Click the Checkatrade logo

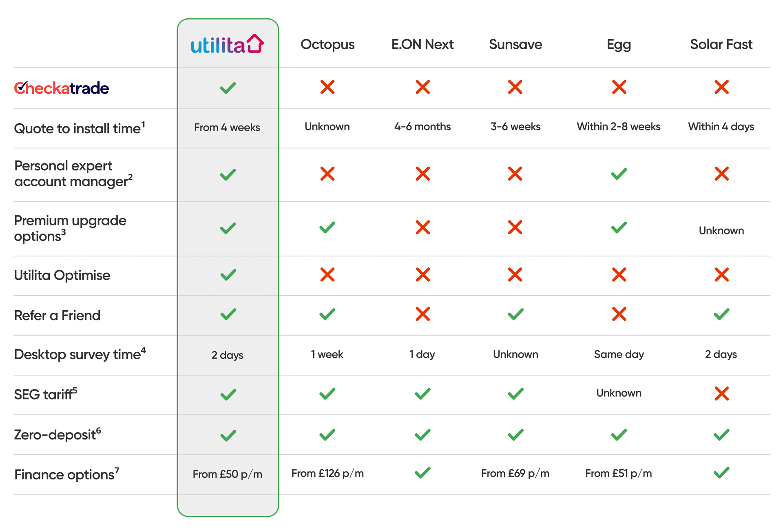pyautogui.click(x=62, y=88)
